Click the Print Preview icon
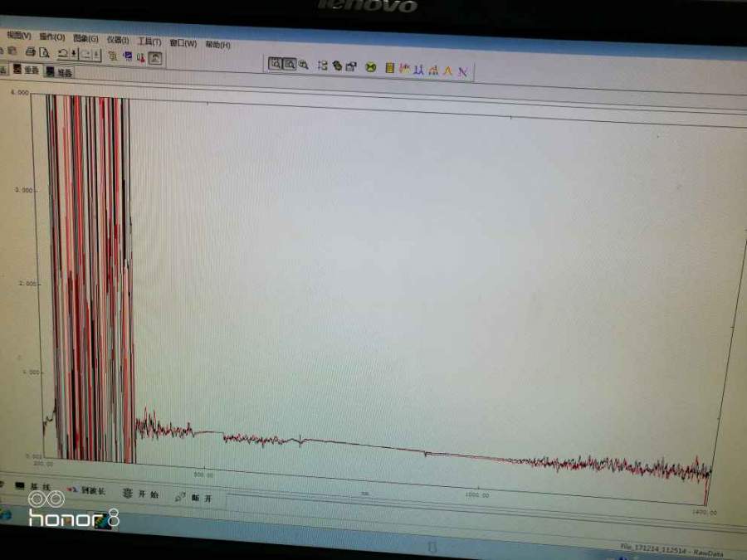The width and height of the screenshot is (747, 560). [x=44, y=52]
